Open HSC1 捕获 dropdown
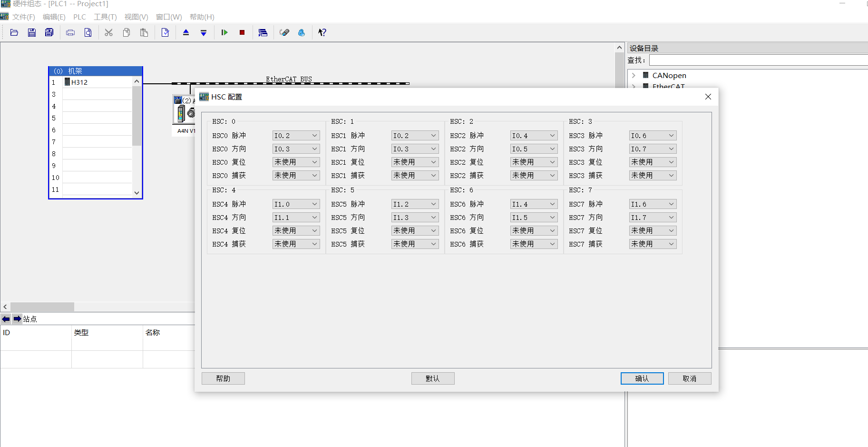 pos(415,176)
